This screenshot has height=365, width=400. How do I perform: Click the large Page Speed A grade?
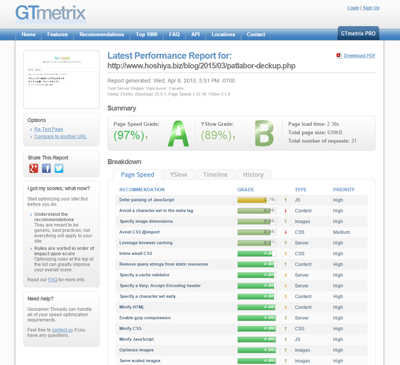(178, 134)
